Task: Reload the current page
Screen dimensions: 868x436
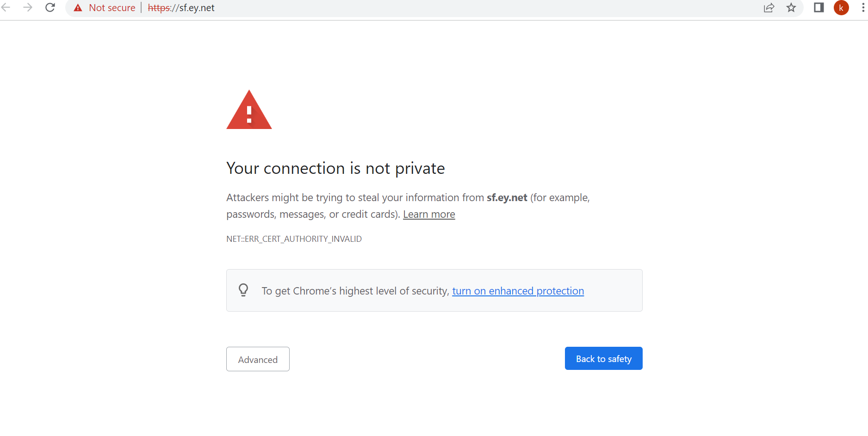Action: pos(50,7)
